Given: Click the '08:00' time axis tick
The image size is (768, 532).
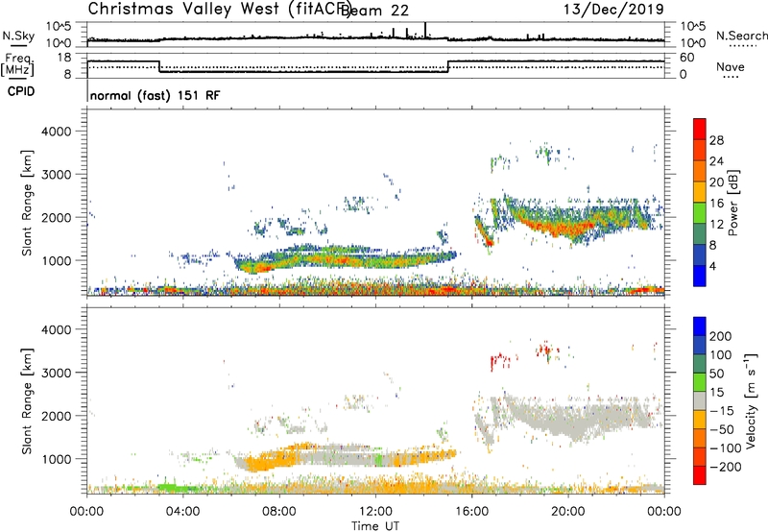Looking at the screenshot, I should pyautogui.click(x=279, y=512).
